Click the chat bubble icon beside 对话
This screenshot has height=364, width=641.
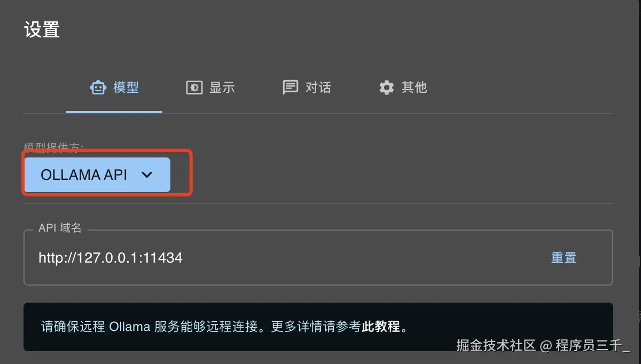pyautogui.click(x=290, y=87)
